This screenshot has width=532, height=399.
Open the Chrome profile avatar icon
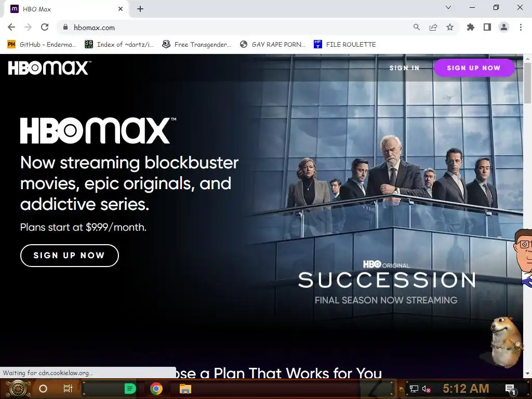[504, 27]
